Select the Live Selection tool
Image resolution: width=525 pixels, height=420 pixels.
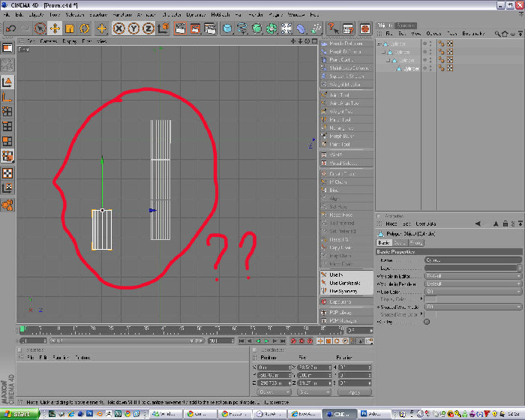[x=40, y=28]
